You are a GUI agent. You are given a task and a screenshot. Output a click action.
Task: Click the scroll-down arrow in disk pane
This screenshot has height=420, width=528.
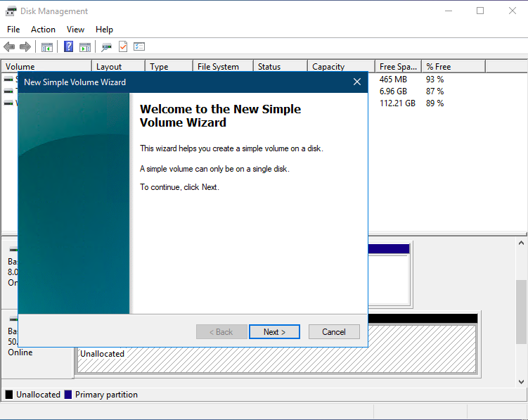pyautogui.click(x=521, y=382)
